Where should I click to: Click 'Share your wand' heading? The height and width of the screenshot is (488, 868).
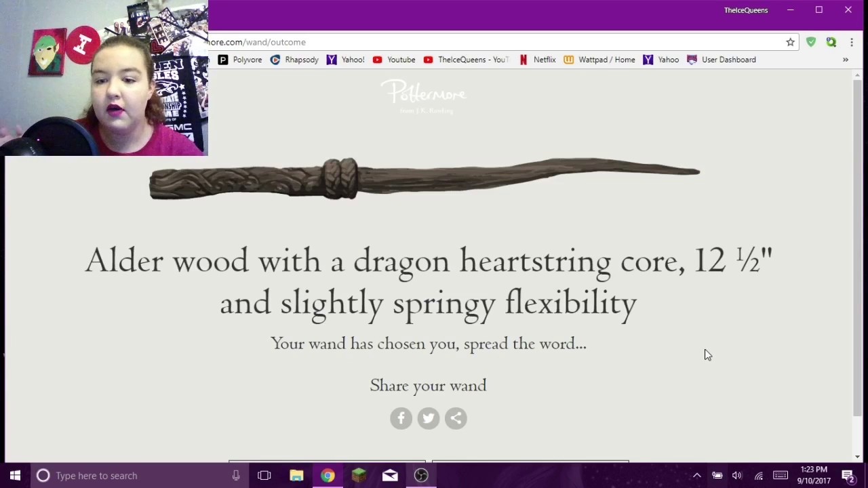428,386
